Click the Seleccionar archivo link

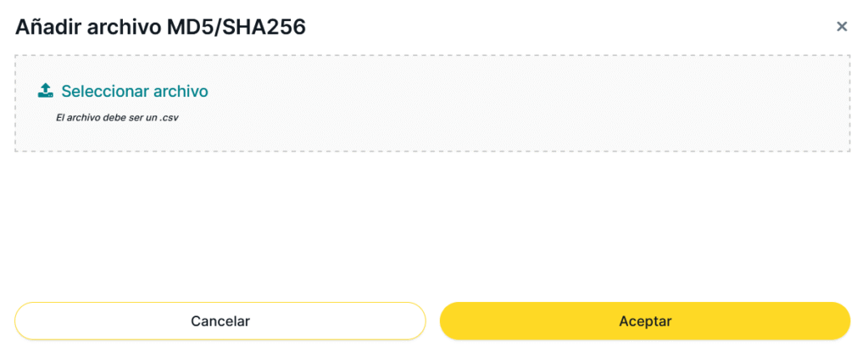click(134, 91)
